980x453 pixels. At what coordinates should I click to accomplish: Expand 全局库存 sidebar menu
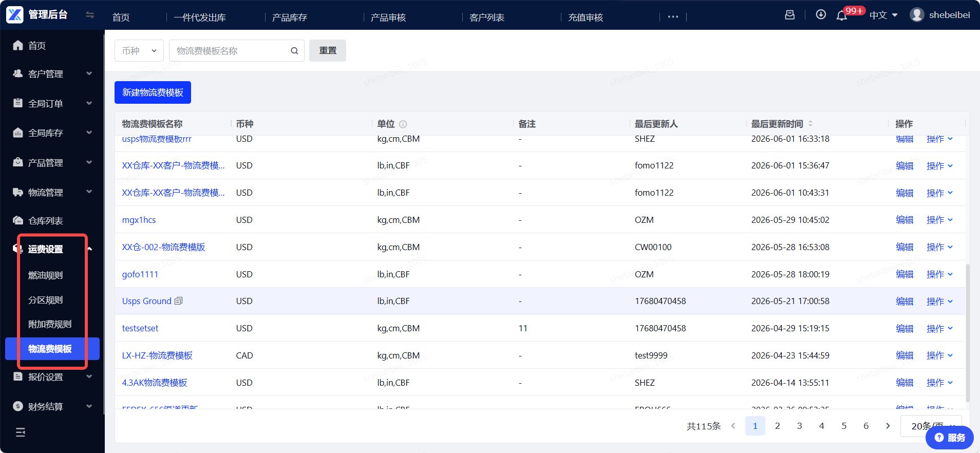tap(52, 133)
